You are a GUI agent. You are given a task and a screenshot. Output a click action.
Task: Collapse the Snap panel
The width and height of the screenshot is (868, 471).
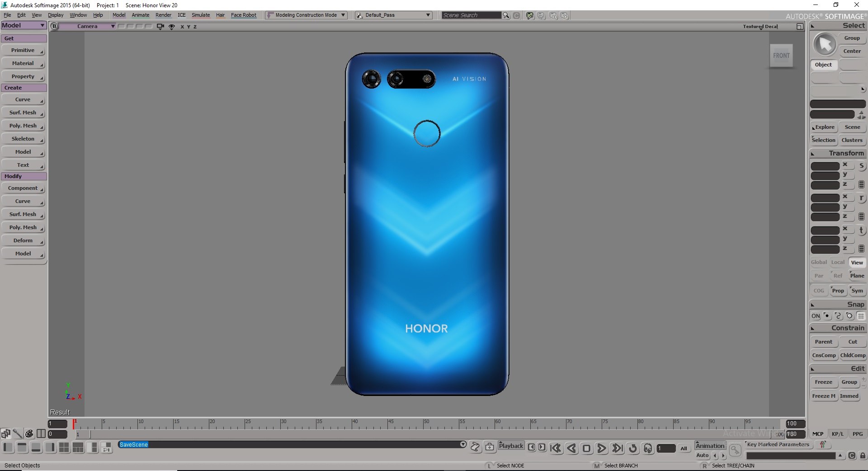[x=812, y=305]
